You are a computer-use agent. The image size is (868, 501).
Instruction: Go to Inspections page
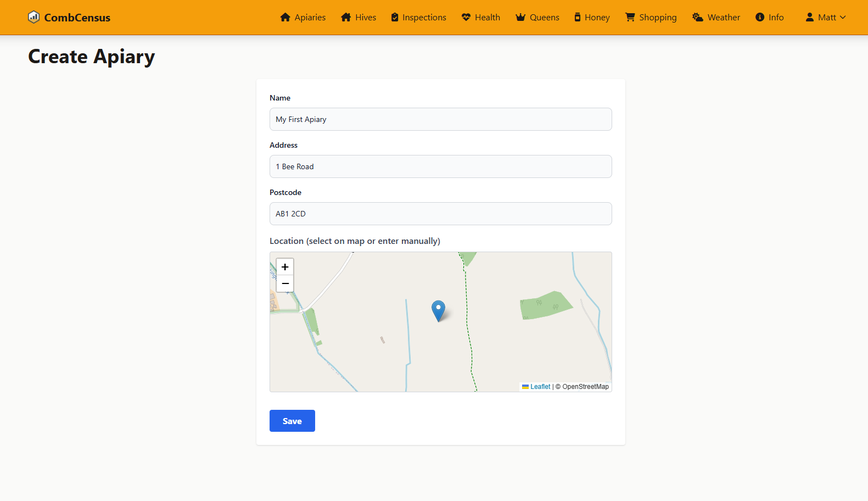point(419,17)
